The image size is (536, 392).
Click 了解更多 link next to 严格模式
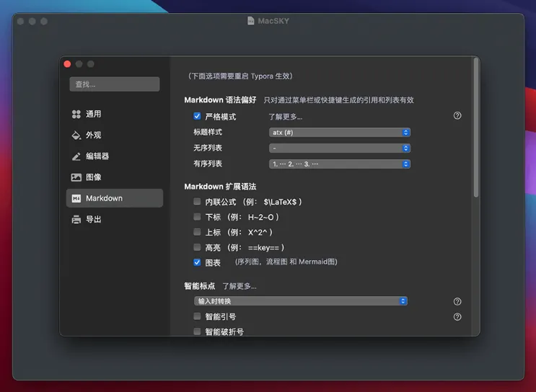coord(286,117)
